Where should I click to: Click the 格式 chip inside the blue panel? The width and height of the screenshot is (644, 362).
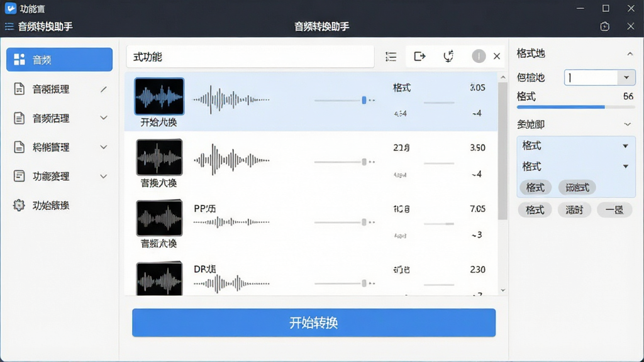pyautogui.click(x=535, y=187)
